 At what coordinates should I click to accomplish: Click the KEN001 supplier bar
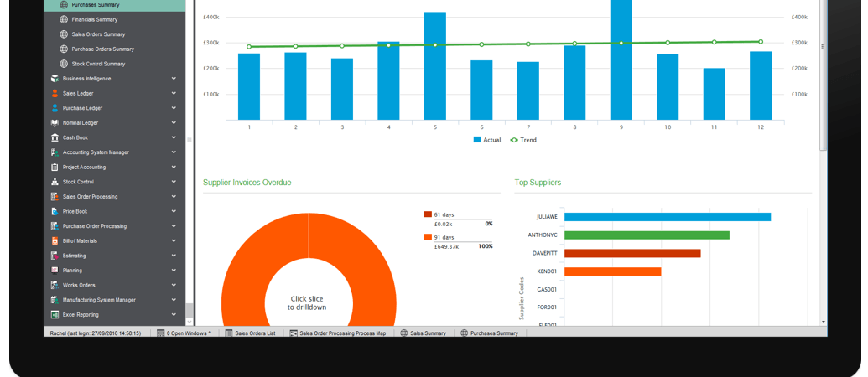click(613, 271)
